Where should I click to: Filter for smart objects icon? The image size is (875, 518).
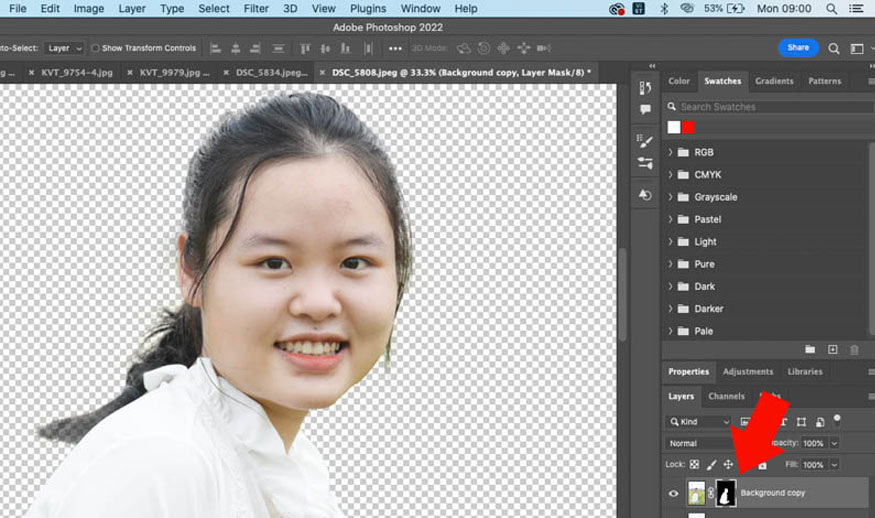coord(820,422)
